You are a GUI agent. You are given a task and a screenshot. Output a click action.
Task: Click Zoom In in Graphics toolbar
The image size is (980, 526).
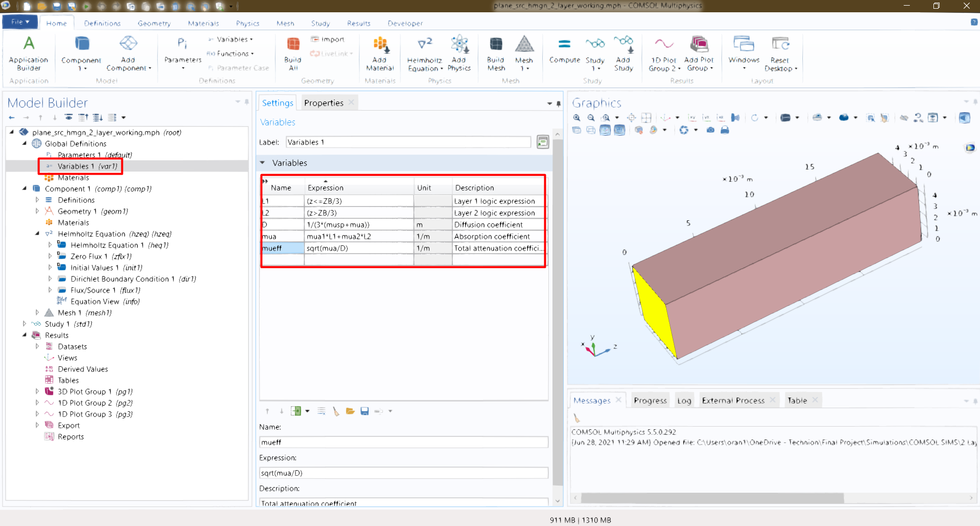click(x=577, y=118)
